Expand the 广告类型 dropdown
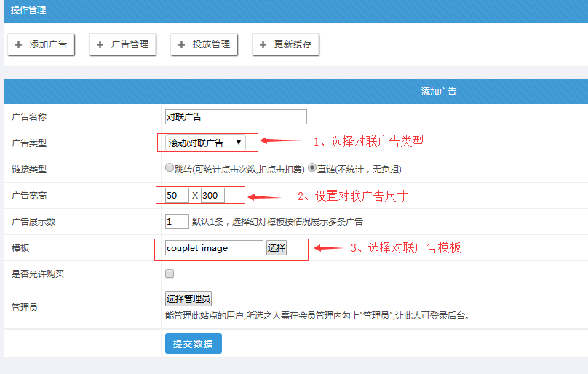This screenshot has height=374, width=588. pos(205,143)
